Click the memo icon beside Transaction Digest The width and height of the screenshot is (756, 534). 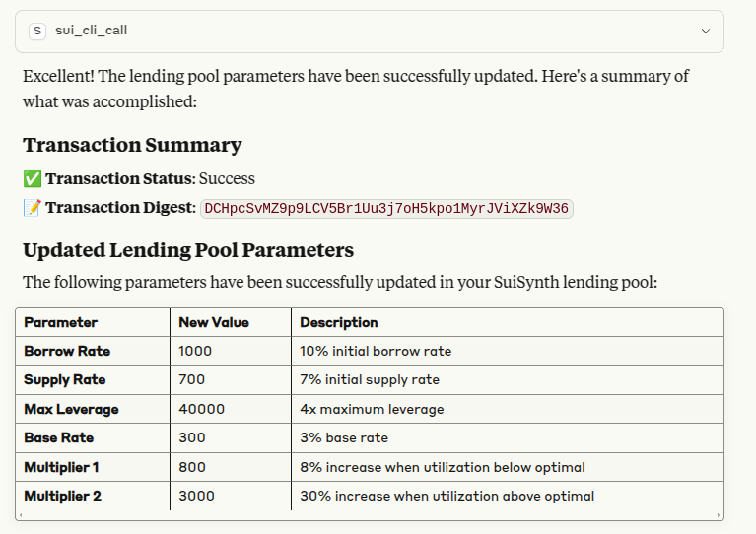click(32, 207)
